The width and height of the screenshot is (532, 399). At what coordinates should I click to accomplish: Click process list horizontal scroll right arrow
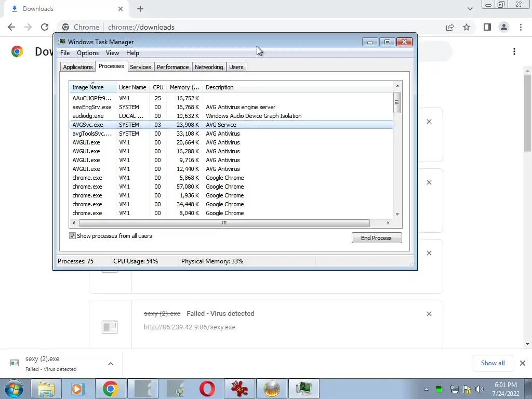click(389, 223)
